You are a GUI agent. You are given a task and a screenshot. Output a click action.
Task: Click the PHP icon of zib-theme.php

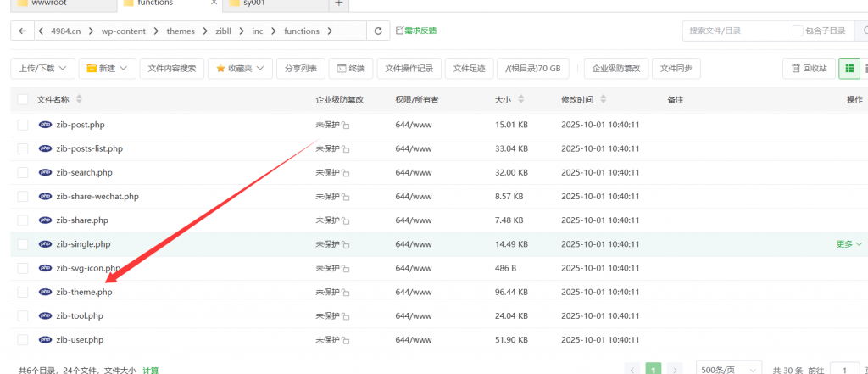[45, 293]
